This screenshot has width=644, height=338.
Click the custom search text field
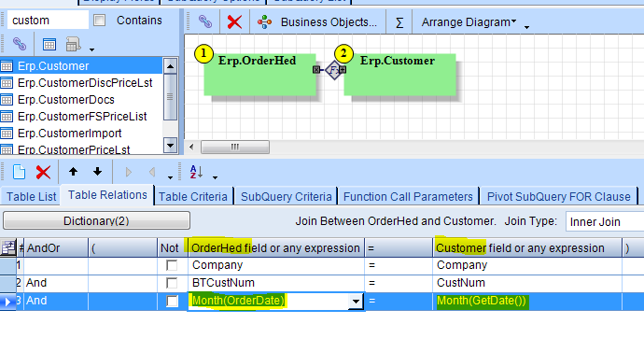point(48,21)
